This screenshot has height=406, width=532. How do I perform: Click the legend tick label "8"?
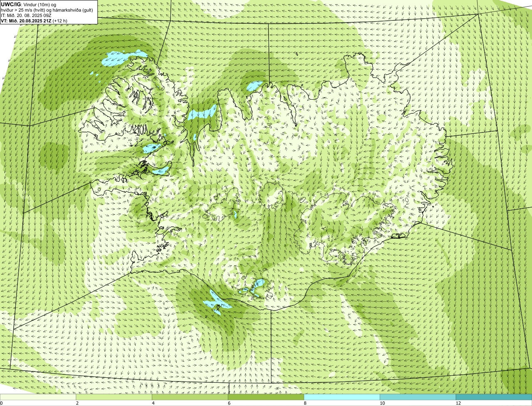click(x=305, y=403)
